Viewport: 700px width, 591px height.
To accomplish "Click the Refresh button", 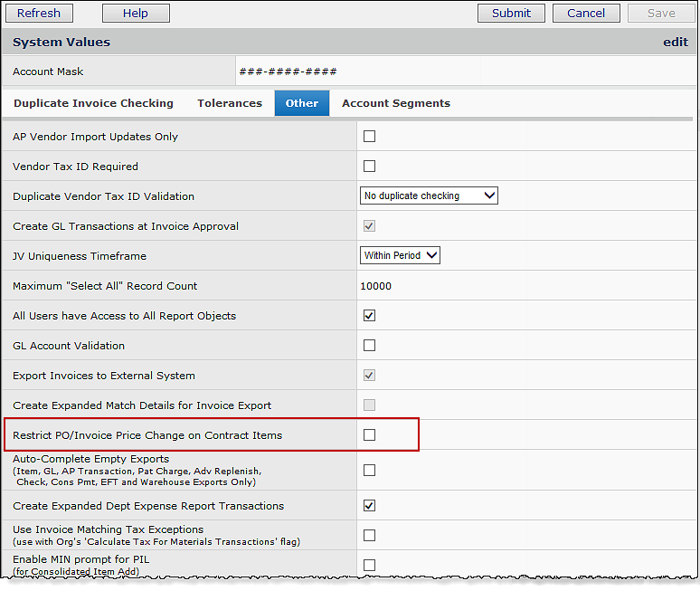I will (x=39, y=13).
